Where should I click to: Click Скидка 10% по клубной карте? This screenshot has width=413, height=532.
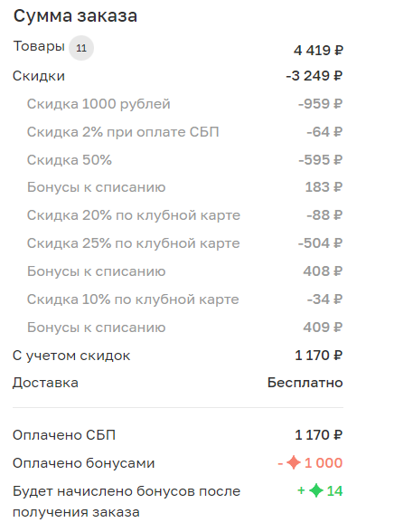tap(133, 299)
